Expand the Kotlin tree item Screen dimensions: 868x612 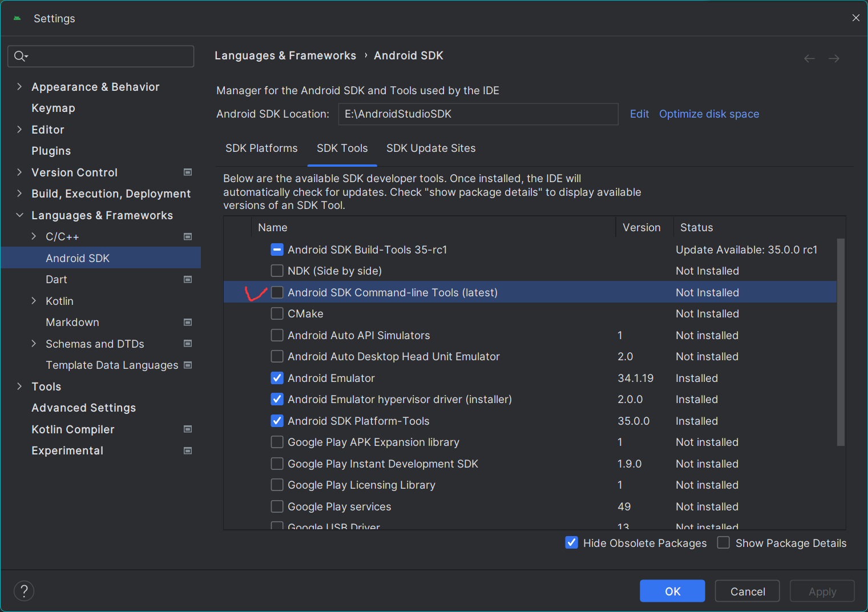[x=34, y=301]
